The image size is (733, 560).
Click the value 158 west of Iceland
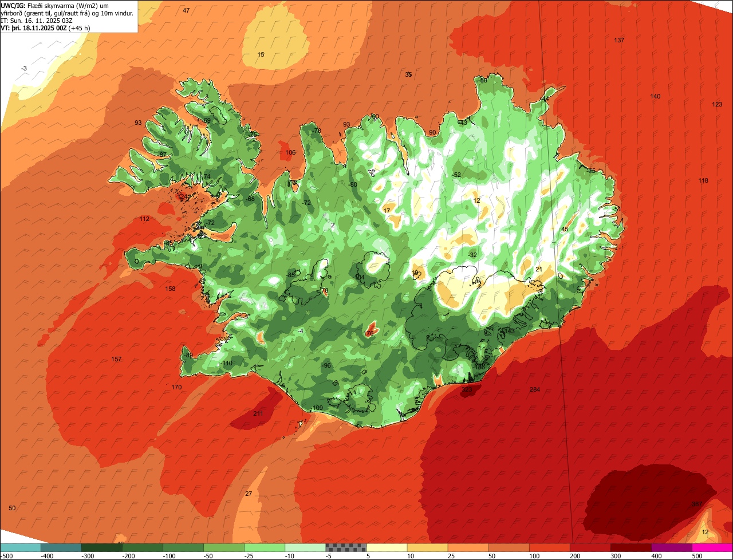click(170, 289)
